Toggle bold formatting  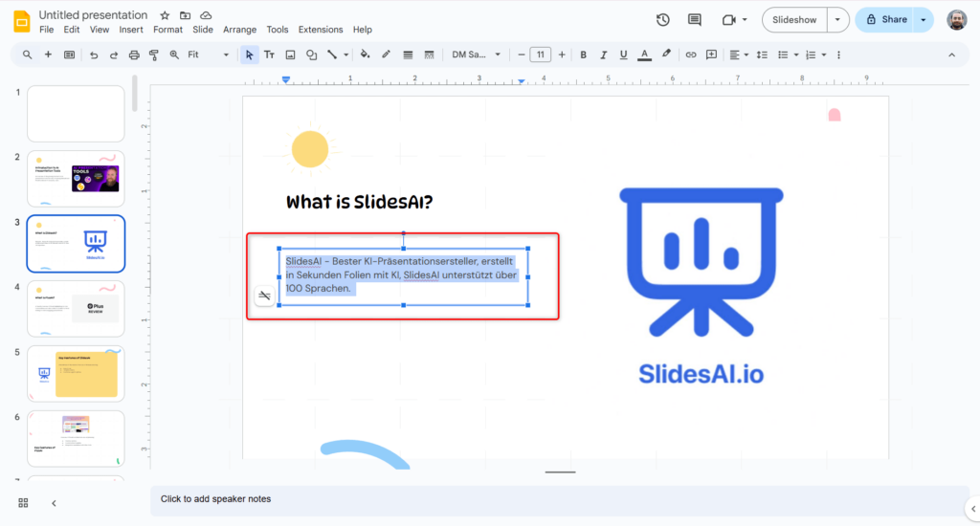[x=583, y=55]
